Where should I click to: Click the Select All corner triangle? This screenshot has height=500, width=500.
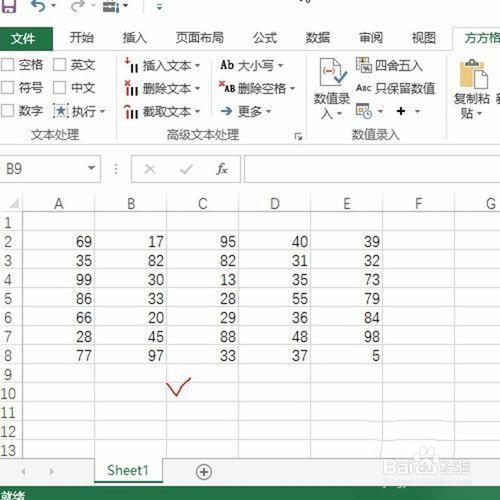[x=14, y=203]
